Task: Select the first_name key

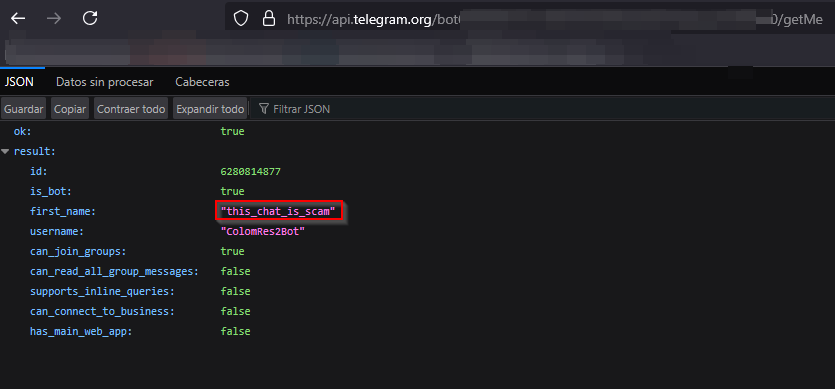Action: pos(63,212)
